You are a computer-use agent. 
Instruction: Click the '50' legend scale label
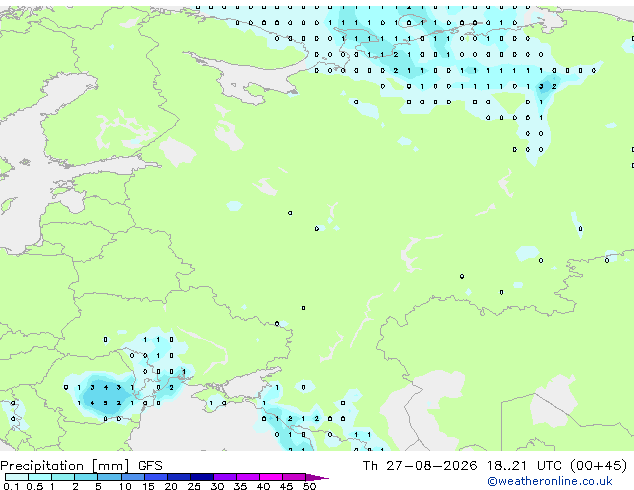click(309, 486)
